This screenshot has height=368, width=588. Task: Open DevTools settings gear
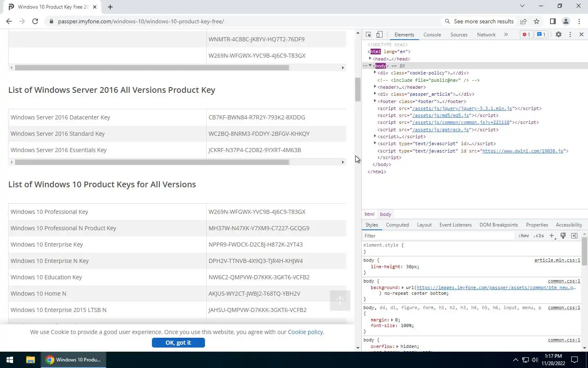pos(558,35)
